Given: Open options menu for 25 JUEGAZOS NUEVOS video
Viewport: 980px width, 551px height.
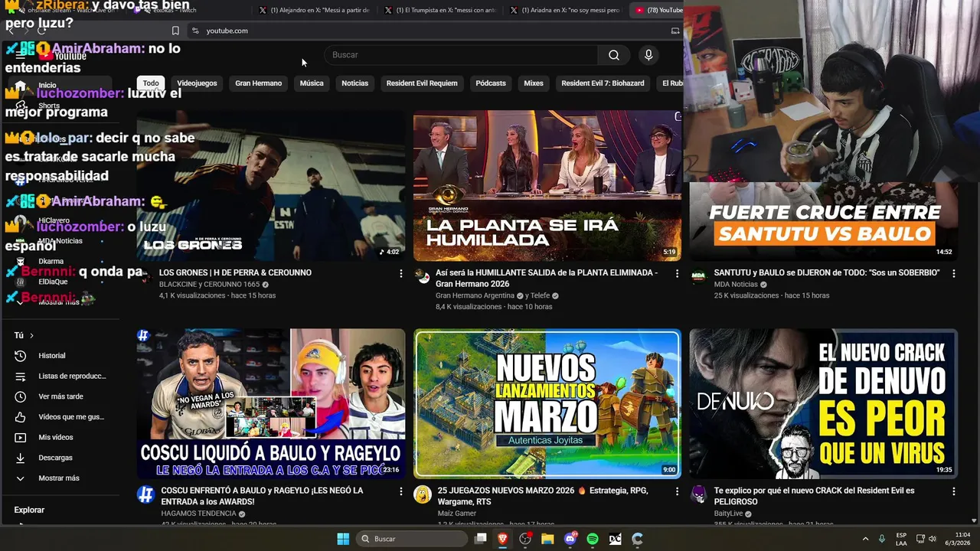Looking at the screenshot, I should (x=676, y=491).
